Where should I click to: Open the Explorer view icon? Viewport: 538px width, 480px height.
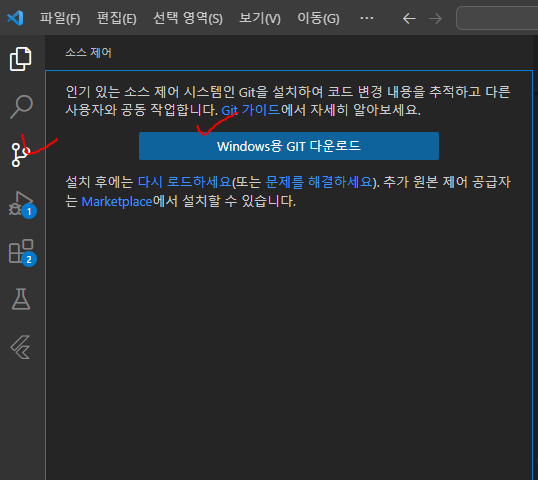[x=21, y=59]
